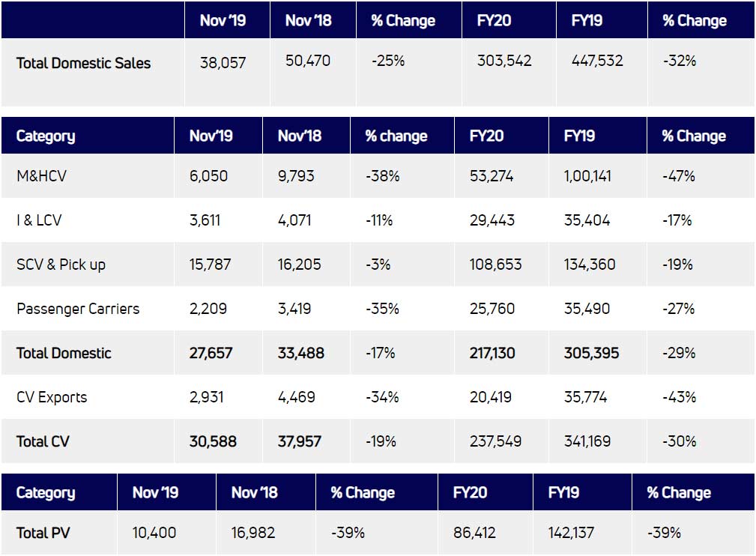Select the SCV & Pick up row label

[x=61, y=265]
